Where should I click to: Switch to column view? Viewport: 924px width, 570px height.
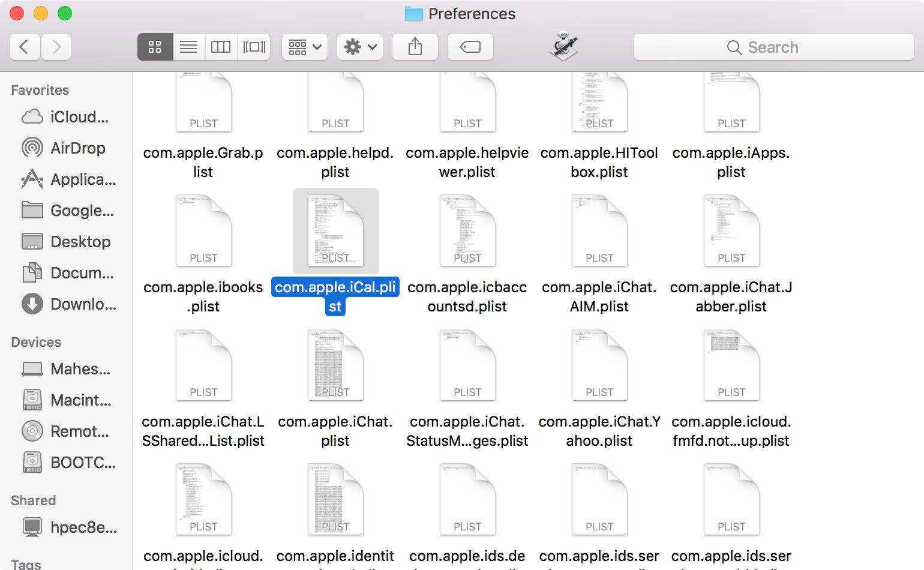221,47
